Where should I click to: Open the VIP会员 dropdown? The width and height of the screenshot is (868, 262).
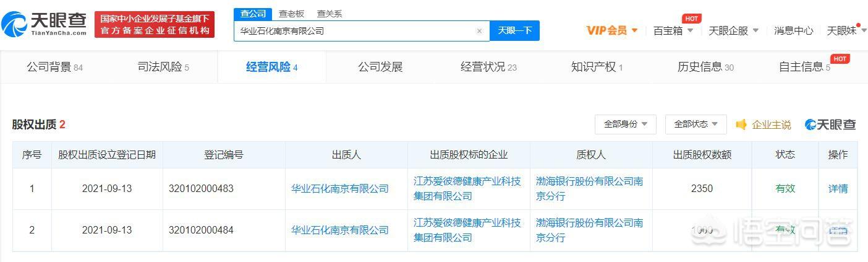tap(611, 30)
